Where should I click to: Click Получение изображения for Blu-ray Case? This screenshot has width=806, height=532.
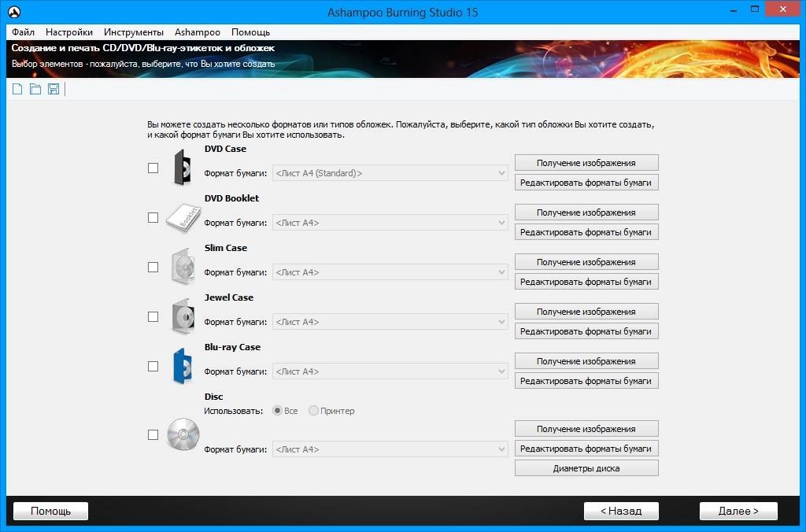pyautogui.click(x=586, y=361)
